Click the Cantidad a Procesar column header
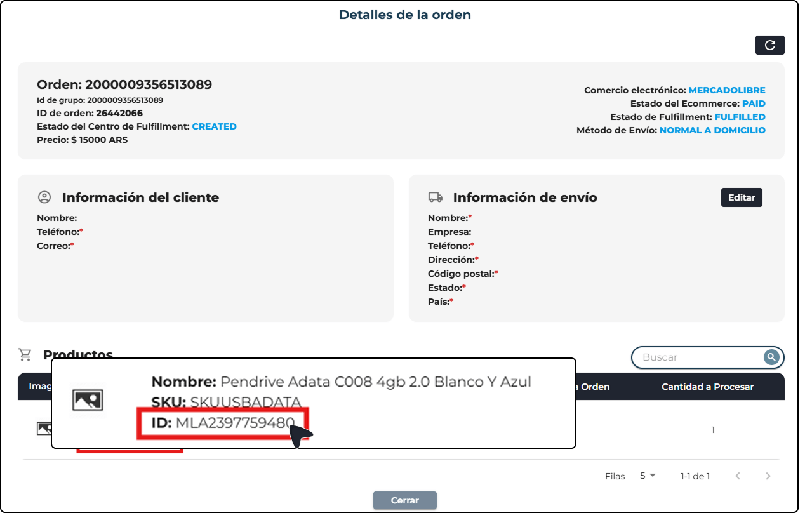Viewport: 812px width, 513px height. [707, 387]
